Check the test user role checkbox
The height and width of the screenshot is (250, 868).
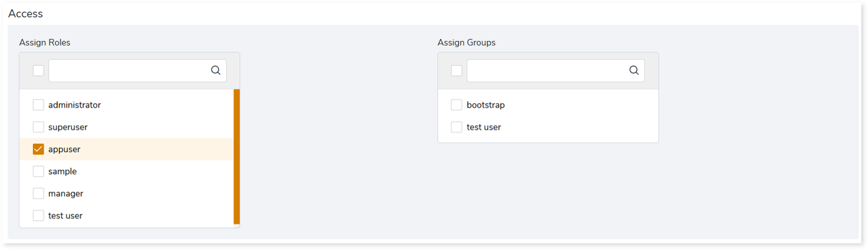38,216
